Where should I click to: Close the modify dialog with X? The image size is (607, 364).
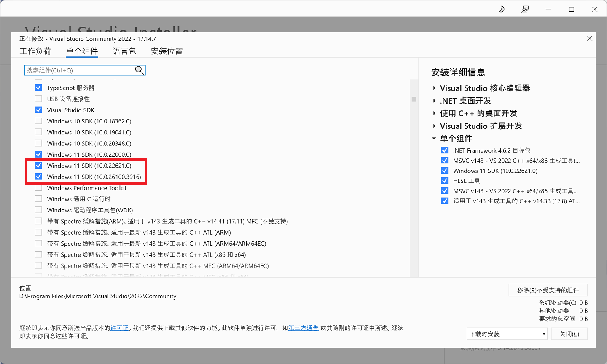coord(590,38)
